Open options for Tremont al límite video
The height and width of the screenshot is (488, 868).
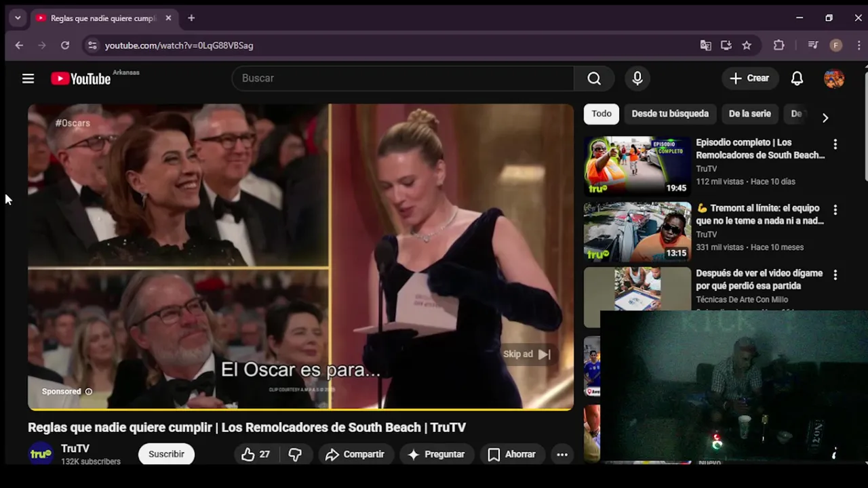coord(835,210)
